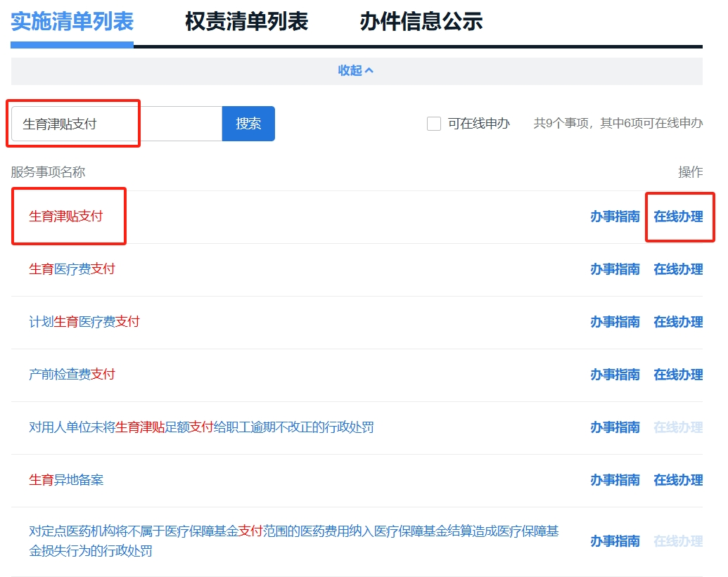Click the search input containing 生育津贴支付
Image resolution: width=728 pixels, height=577 pixels.
116,124
